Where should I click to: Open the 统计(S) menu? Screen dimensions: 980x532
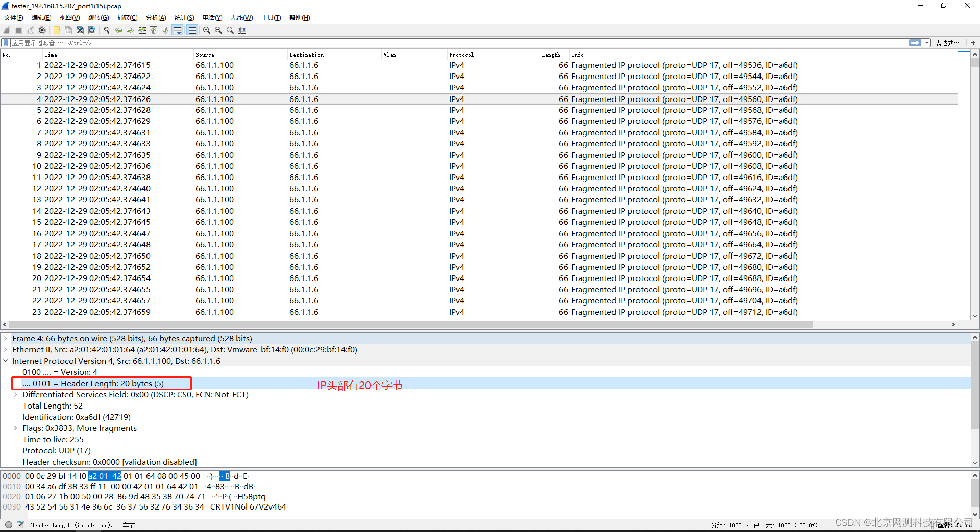(184, 18)
